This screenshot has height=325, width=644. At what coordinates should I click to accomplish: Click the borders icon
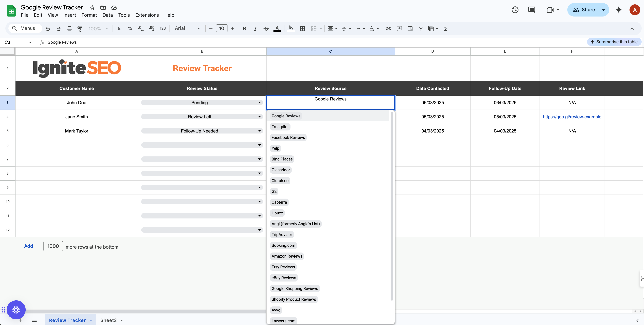point(302,28)
